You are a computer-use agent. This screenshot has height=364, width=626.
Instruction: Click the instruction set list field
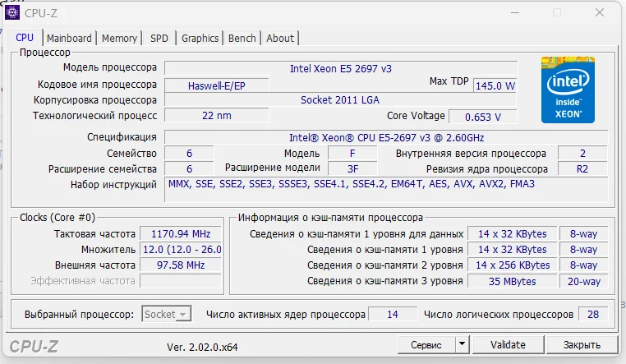[386, 190]
